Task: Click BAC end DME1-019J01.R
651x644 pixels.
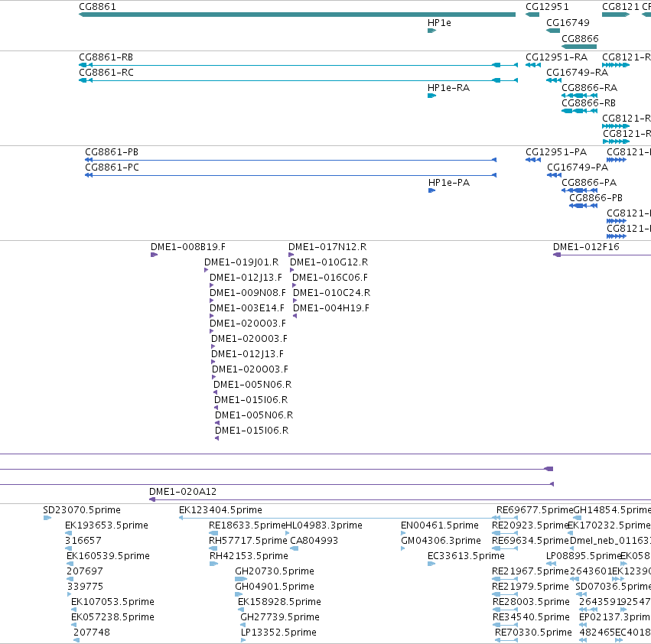Action: [x=207, y=270]
